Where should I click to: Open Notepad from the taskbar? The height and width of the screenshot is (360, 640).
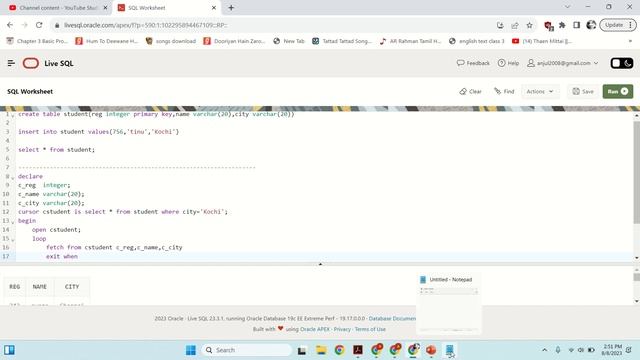(x=449, y=350)
